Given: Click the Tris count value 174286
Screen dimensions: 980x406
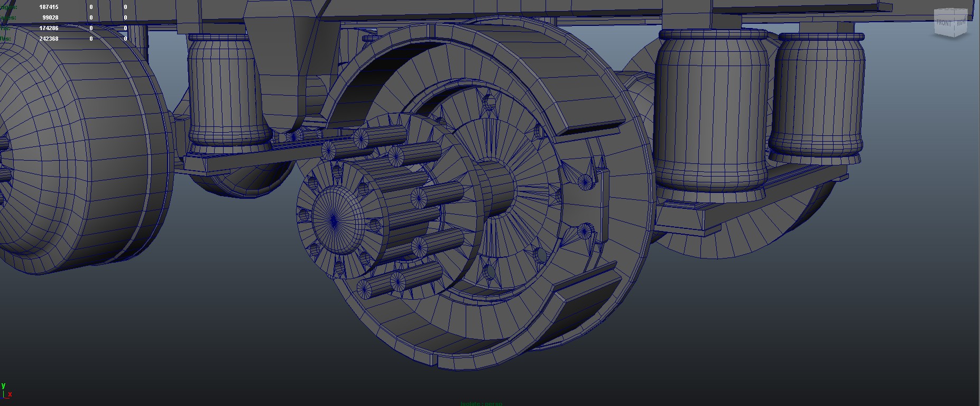Looking at the screenshot, I should pos(49,28).
